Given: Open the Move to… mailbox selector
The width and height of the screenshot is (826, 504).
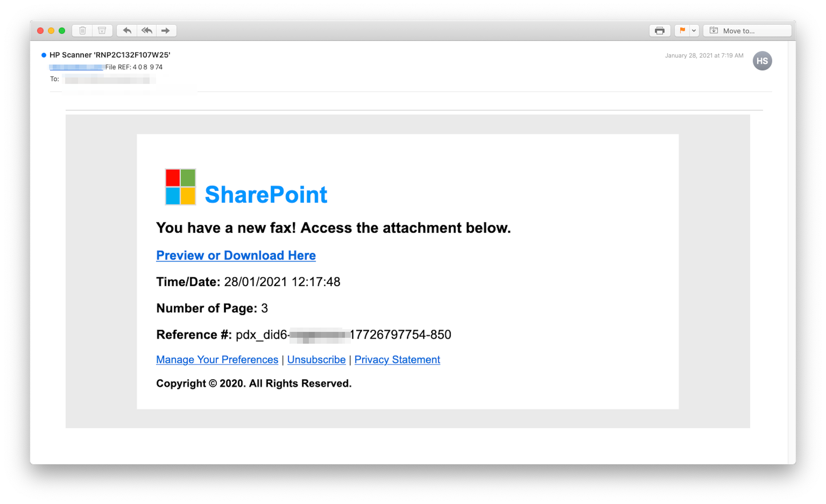Looking at the screenshot, I should click(x=747, y=31).
